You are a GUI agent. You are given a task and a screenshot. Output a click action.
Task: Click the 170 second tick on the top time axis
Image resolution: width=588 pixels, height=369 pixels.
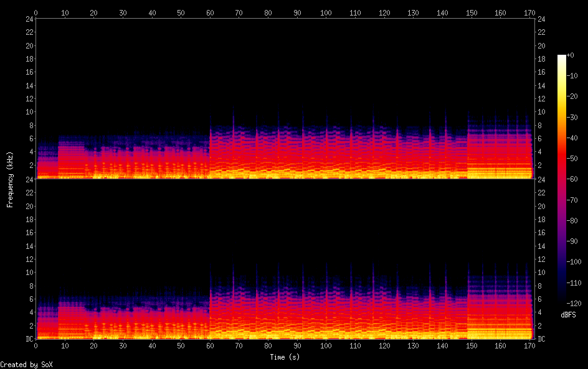529,13
